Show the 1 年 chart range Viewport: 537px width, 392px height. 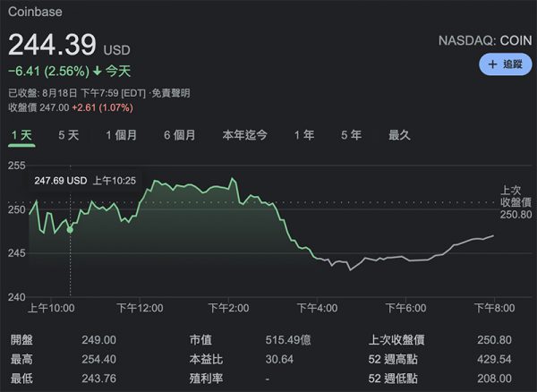(x=304, y=135)
